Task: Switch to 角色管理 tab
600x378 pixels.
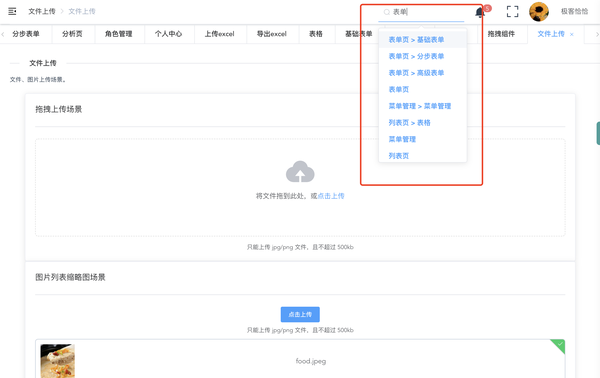Action: (x=119, y=34)
